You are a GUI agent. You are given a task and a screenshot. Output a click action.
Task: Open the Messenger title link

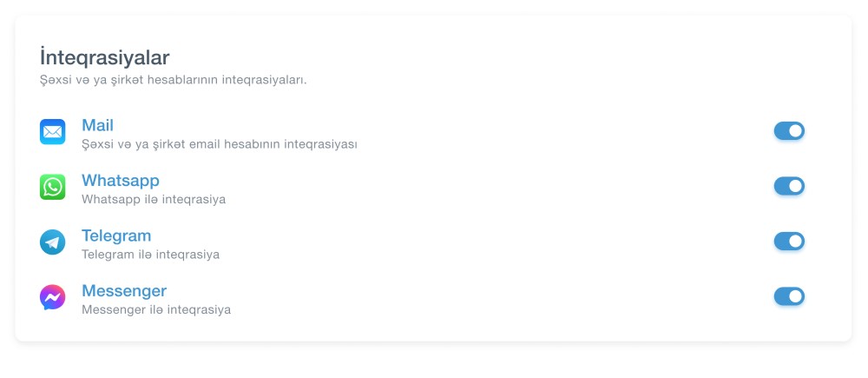124,291
